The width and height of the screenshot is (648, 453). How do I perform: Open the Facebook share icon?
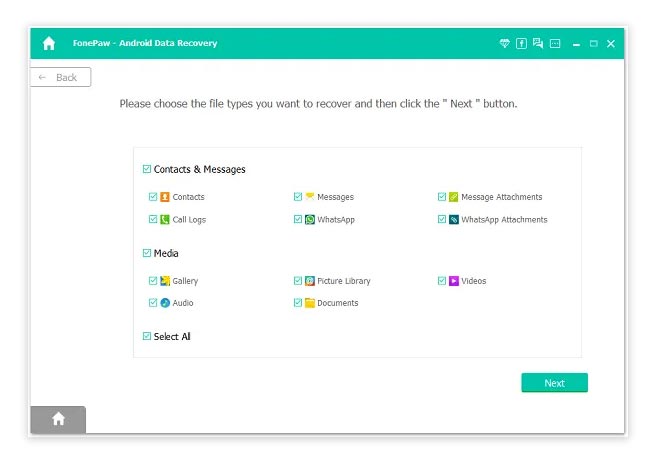(x=521, y=43)
